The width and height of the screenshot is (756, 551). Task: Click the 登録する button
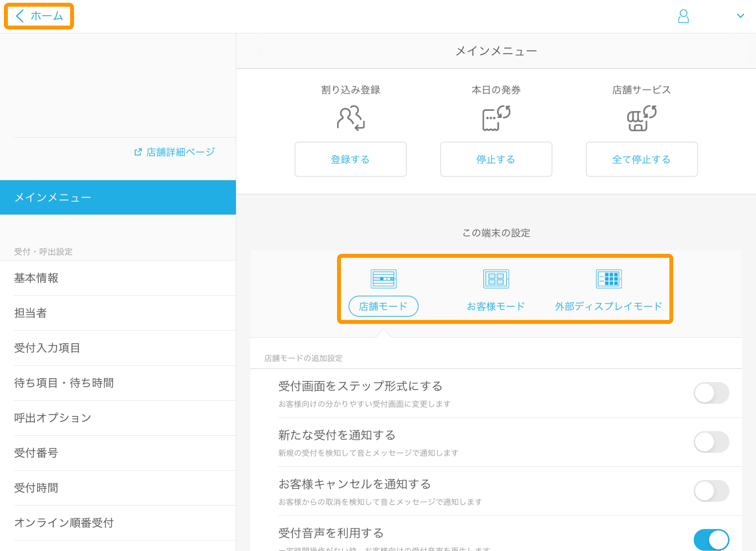[x=350, y=159]
